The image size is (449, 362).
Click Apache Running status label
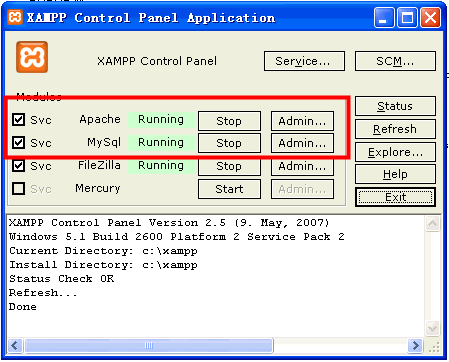pyautogui.click(x=161, y=119)
